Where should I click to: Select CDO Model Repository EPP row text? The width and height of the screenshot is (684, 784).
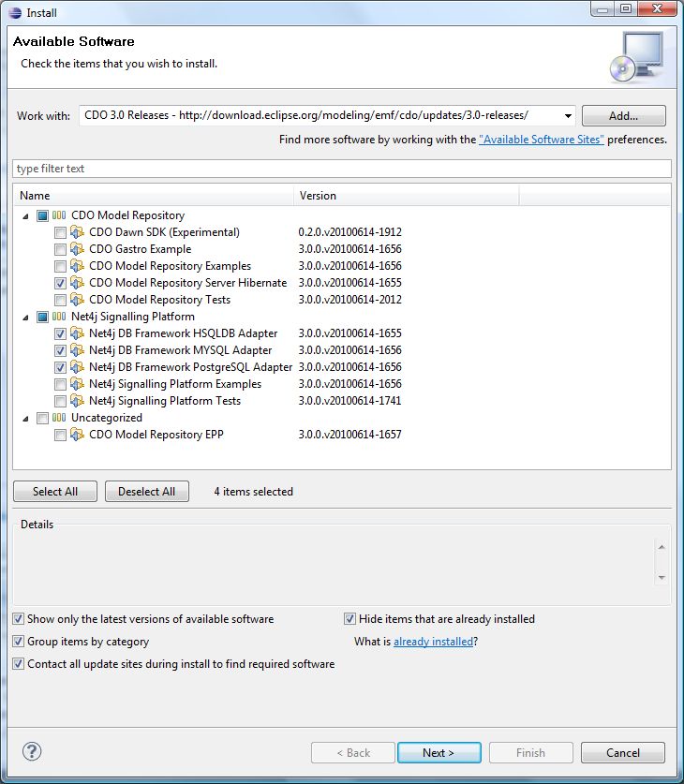point(156,435)
